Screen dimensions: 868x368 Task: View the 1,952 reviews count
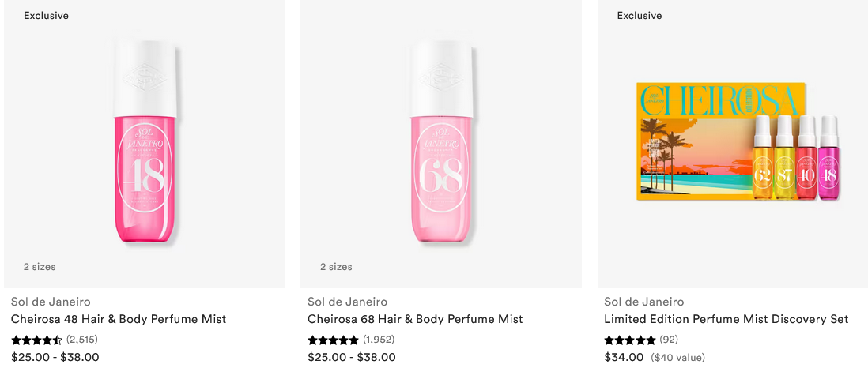(x=378, y=340)
